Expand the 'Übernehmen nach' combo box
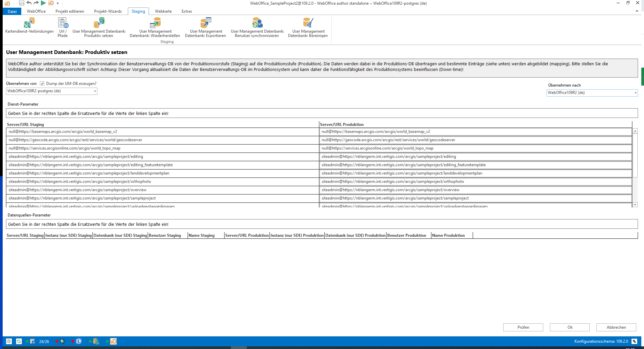Image resolution: width=644 pixels, height=349 pixels. [635, 93]
